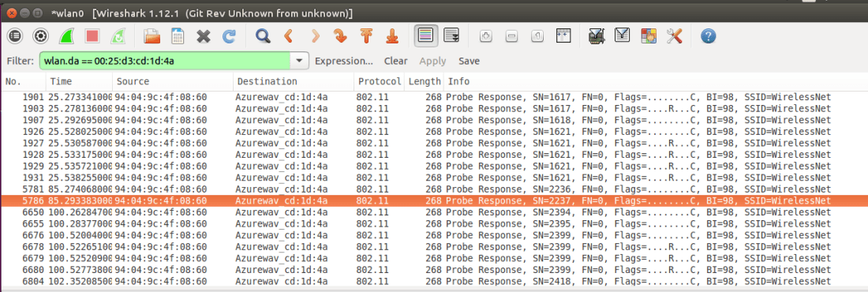Select packet number 6679
The height and width of the screenshot is (292, 868).
[434, 257]
